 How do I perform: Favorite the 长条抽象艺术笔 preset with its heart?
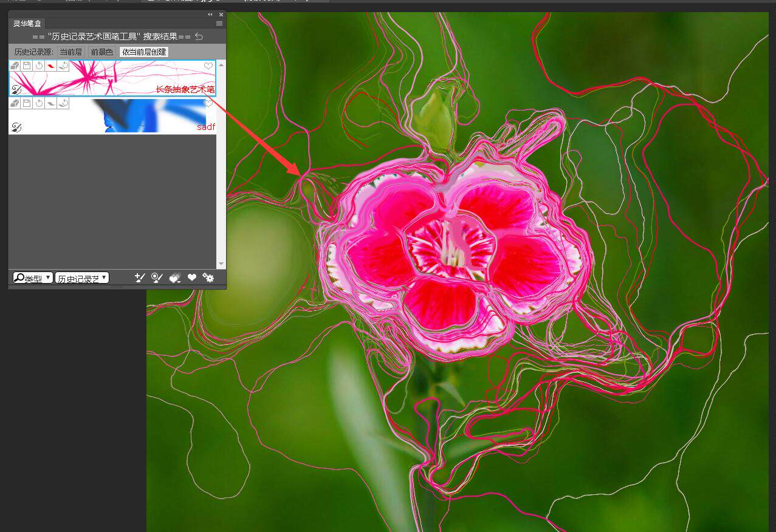208,66
